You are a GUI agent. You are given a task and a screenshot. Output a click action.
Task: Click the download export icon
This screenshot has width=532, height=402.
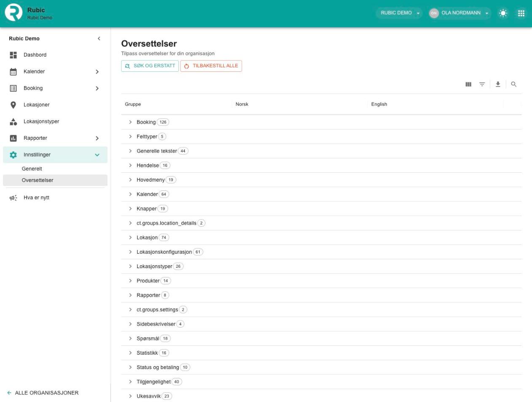point(498,84)
